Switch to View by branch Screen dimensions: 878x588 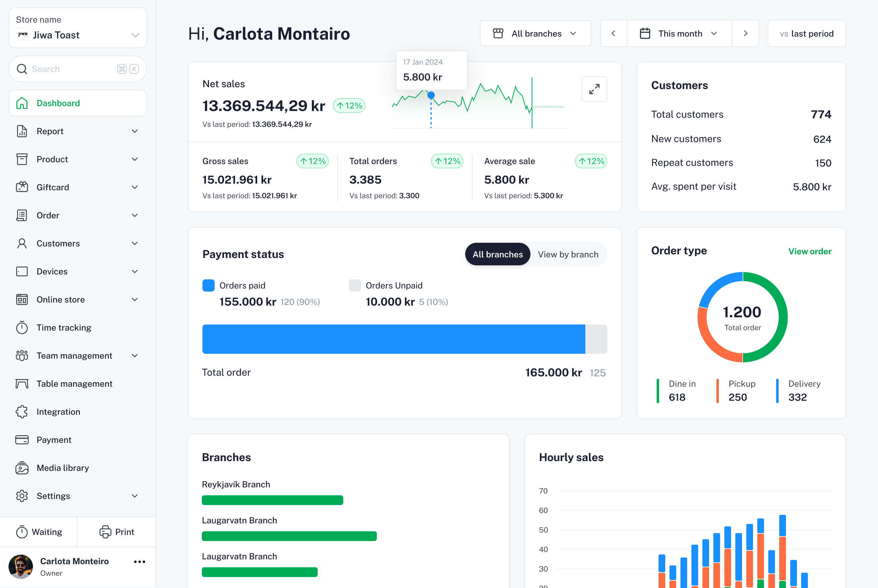point(568,254)
